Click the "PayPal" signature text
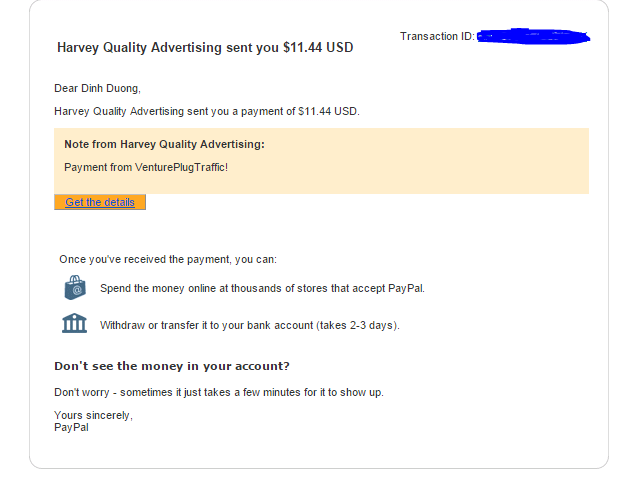This screenshot has height=489, width=631. click(x=71, y=427)
